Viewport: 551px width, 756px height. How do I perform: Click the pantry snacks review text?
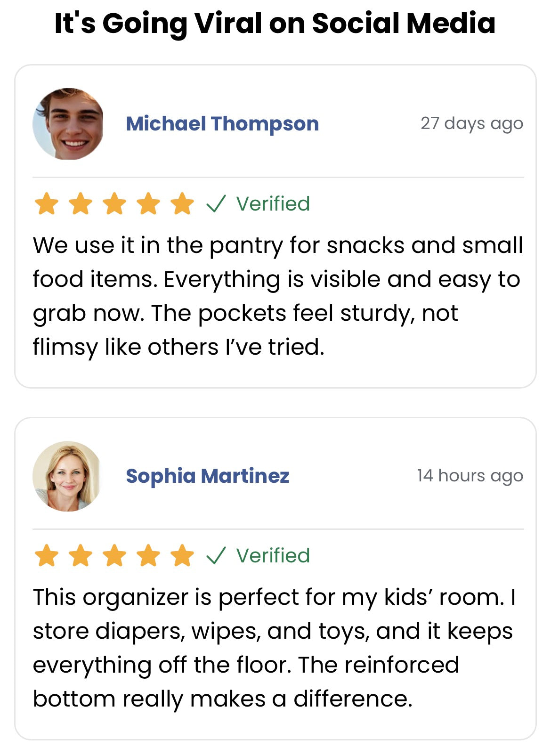pos(278,296)
